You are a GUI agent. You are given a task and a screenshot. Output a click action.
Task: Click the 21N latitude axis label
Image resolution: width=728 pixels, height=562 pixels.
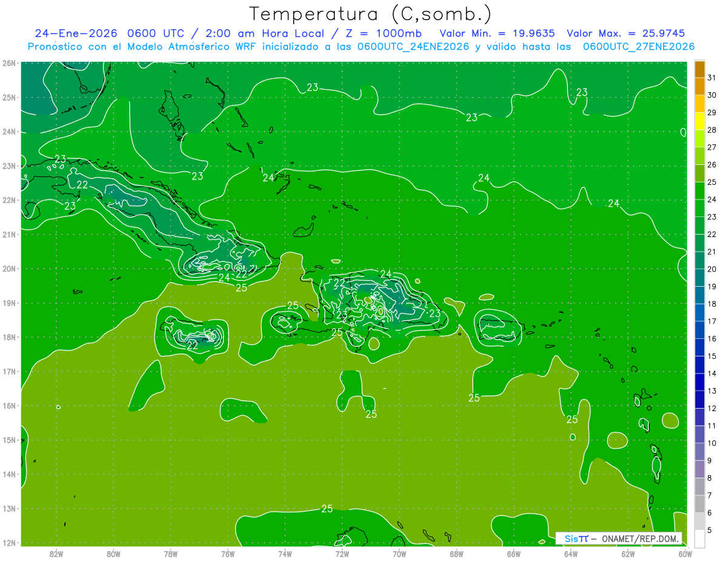(x=8, y=234)
